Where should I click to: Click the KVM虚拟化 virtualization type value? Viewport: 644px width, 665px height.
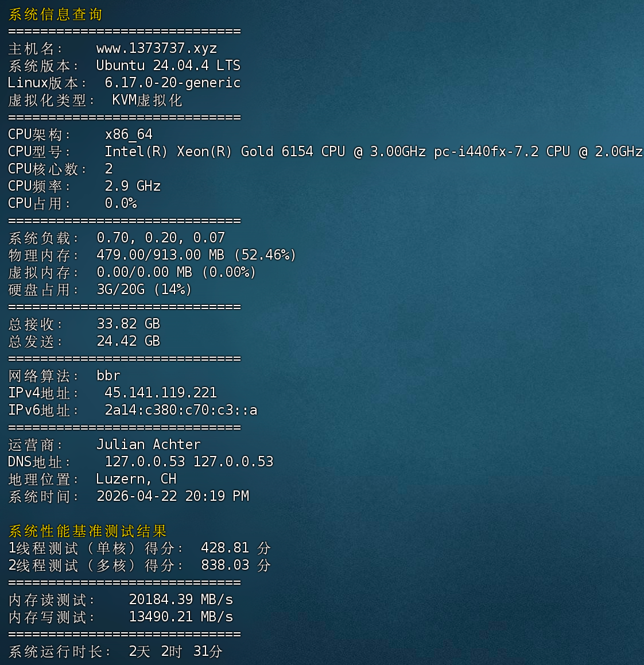coord(147,100)
